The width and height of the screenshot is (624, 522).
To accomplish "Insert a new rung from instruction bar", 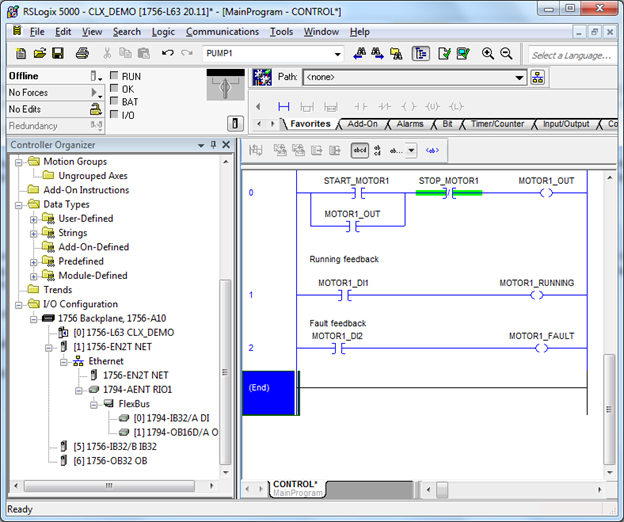I will click(x=283, y=106).
